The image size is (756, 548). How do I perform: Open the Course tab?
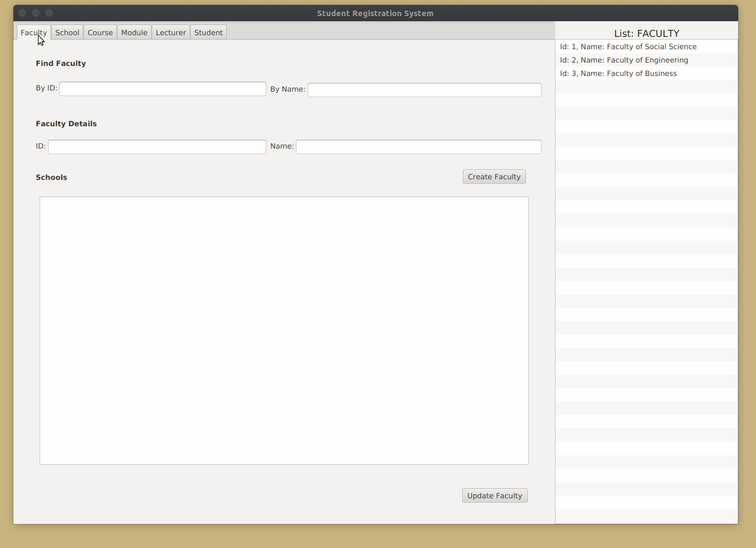(100, 32)
